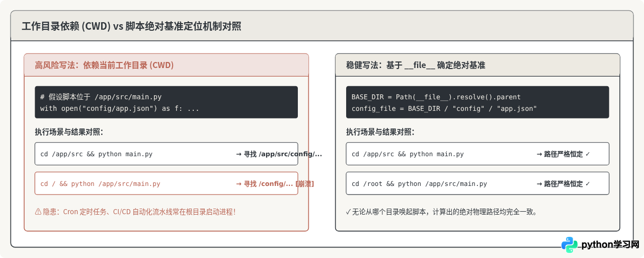Click the warning triangle icon before '隐患'
This screenshot has height=258, width=644.
(x=38, y=212)
